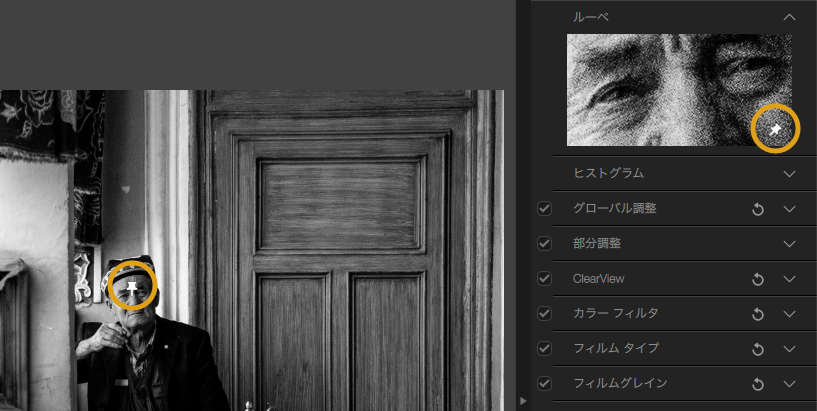Expand ClearView section chevron

click(x=789, y=279)
